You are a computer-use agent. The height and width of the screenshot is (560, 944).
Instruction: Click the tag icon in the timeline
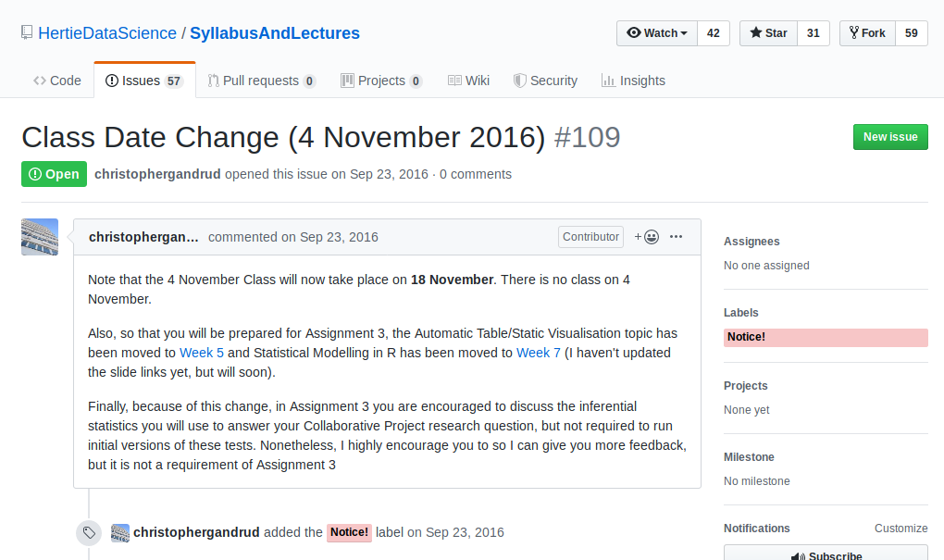point(89,532)
